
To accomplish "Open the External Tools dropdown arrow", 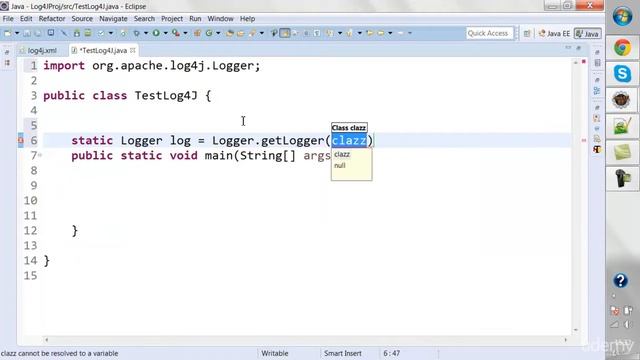I will (185, 33).
